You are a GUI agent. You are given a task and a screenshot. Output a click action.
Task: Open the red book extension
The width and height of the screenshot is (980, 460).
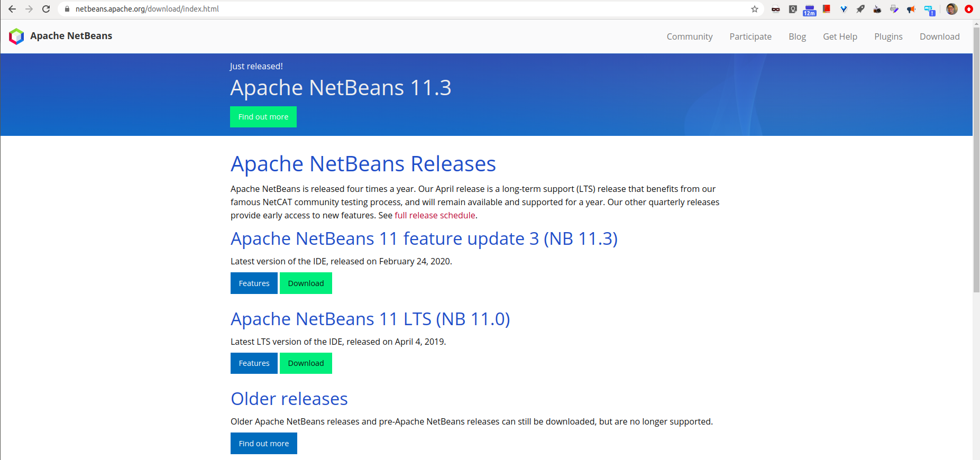[827, 9]
